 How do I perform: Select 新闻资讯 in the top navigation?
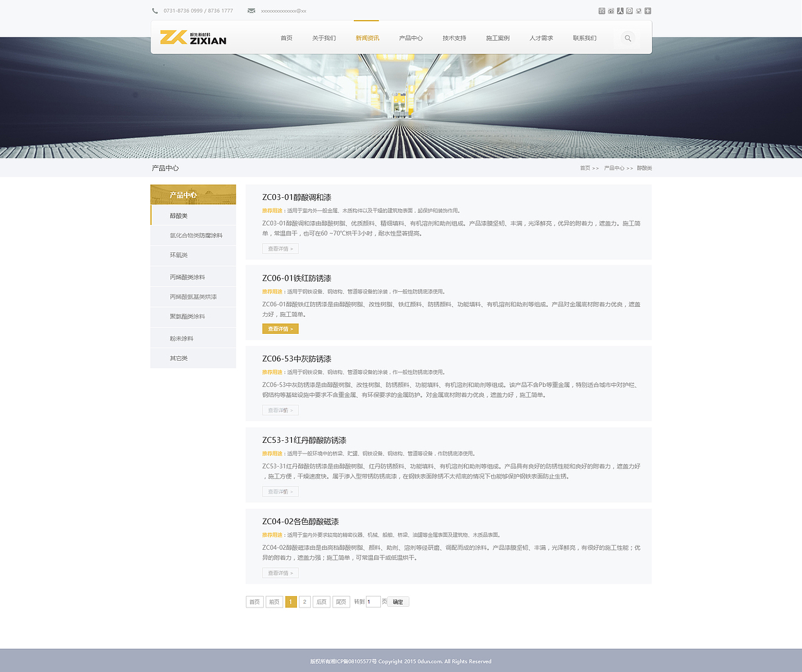click(367, 38)
